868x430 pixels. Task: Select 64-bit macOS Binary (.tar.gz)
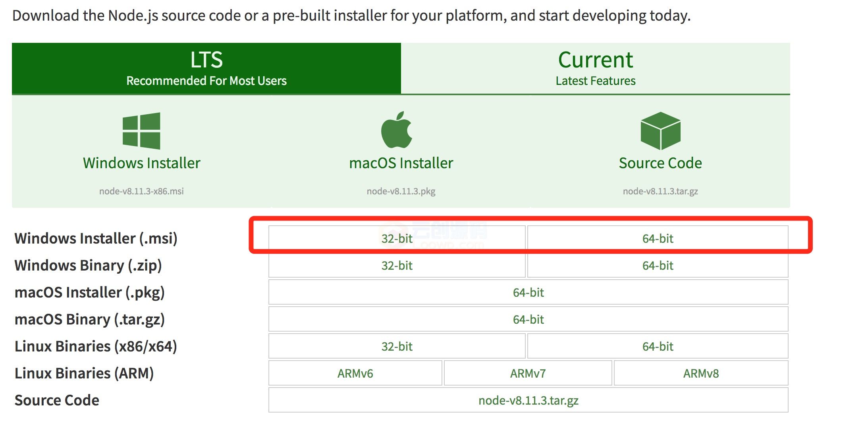click(529, 319)
